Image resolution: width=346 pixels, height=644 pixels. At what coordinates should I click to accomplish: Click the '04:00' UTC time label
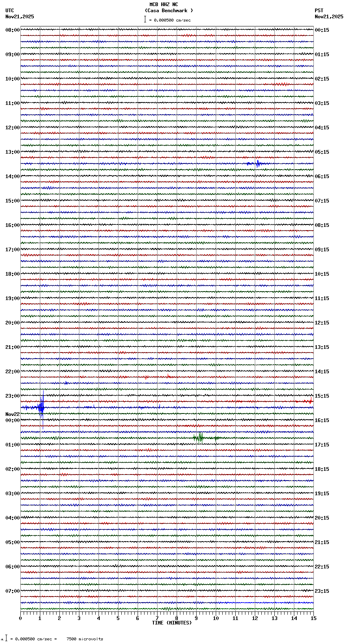coord(13,518)
